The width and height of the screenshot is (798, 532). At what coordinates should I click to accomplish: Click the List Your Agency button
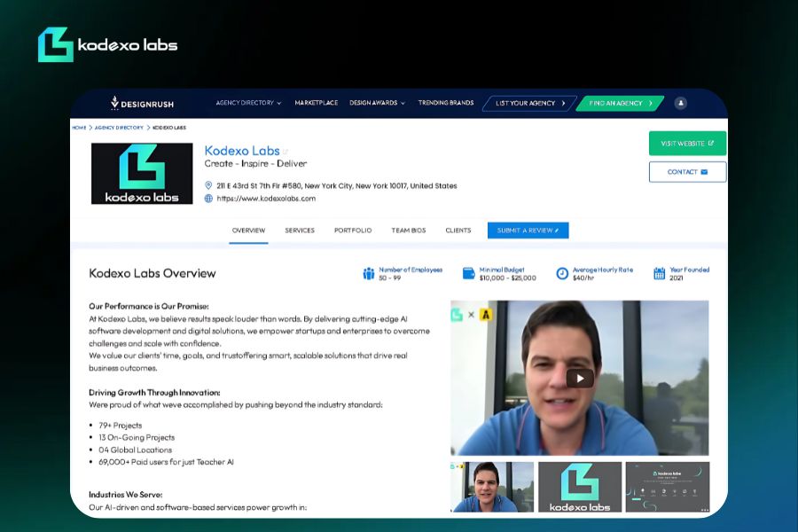(530, 103)
